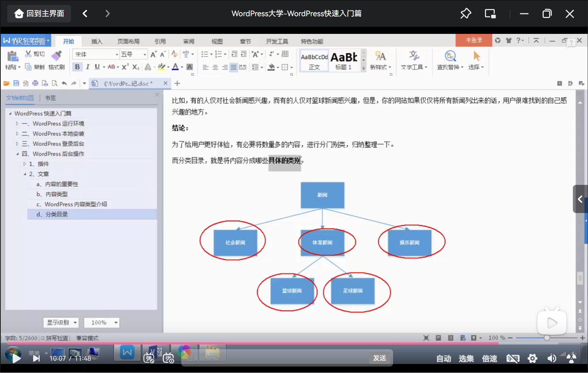Click the Find and Replace icon
Image resolution: width=588 pixels, height=373 pixels.
coord(450,56)
